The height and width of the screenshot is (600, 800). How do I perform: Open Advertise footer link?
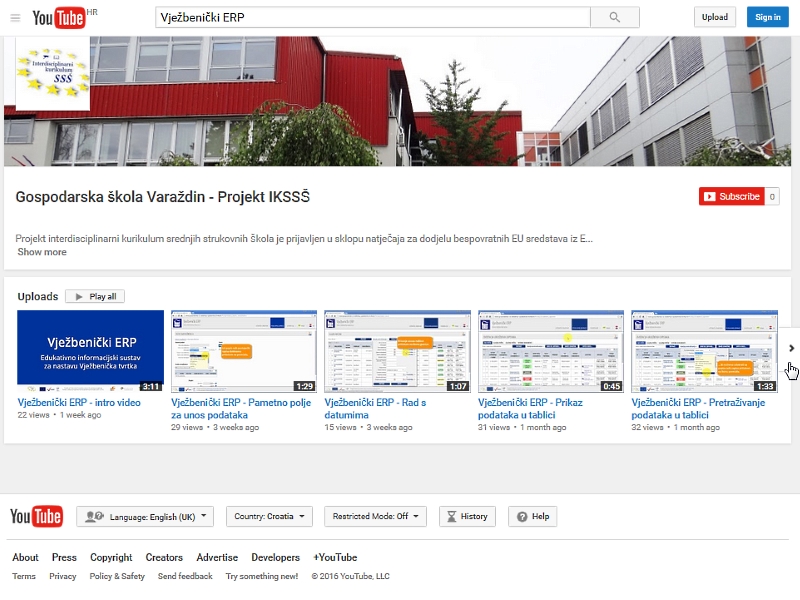pos(217,558)
